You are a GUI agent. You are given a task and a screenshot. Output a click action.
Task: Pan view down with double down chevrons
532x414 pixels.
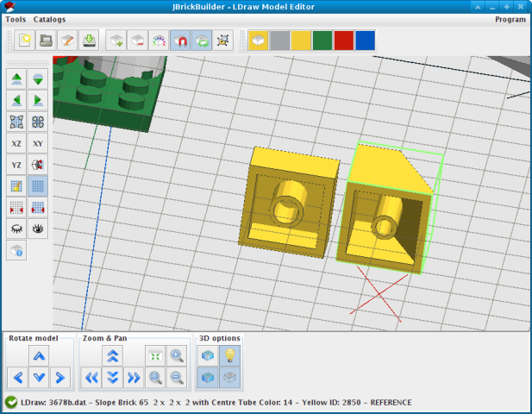113,377
